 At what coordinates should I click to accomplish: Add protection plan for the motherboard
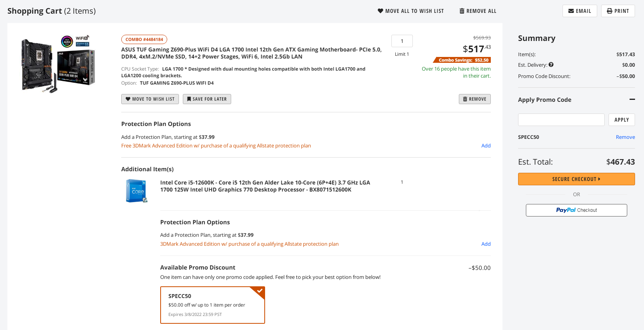(x=486, y=145)
